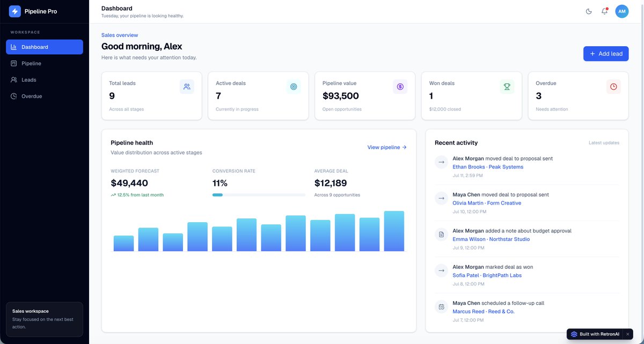Open the Dashboard sidebar item
This screenshot has width=644, height=344.
(45, 47)
